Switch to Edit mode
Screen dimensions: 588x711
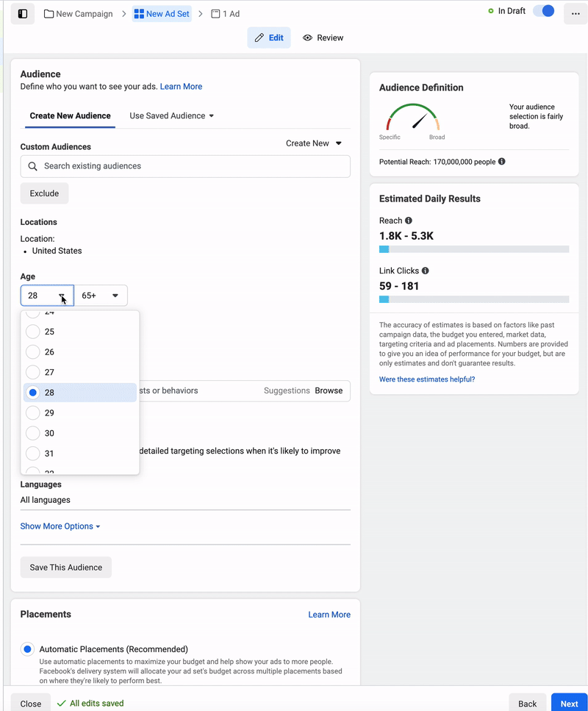pyautogui.click(x=269, y=37)
